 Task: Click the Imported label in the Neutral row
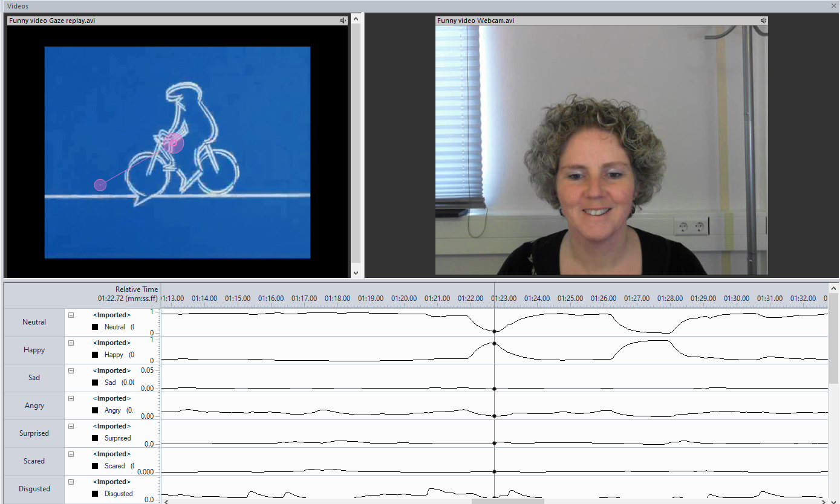coord(112,315)
